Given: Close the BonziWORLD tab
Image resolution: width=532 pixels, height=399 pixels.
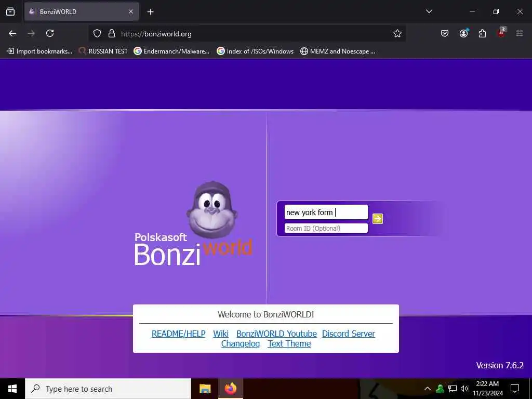Looking at the screenshot, I should (131, 12).
